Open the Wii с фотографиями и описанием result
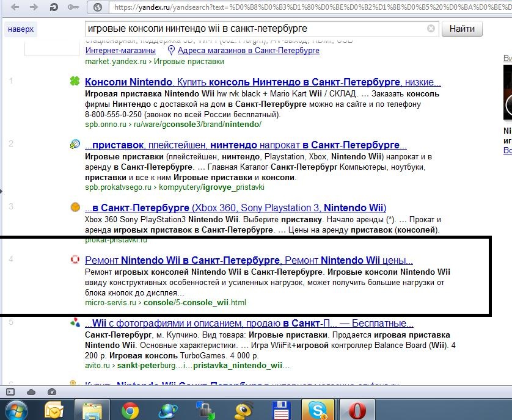The image size is (512, 420). pos(249,324)
